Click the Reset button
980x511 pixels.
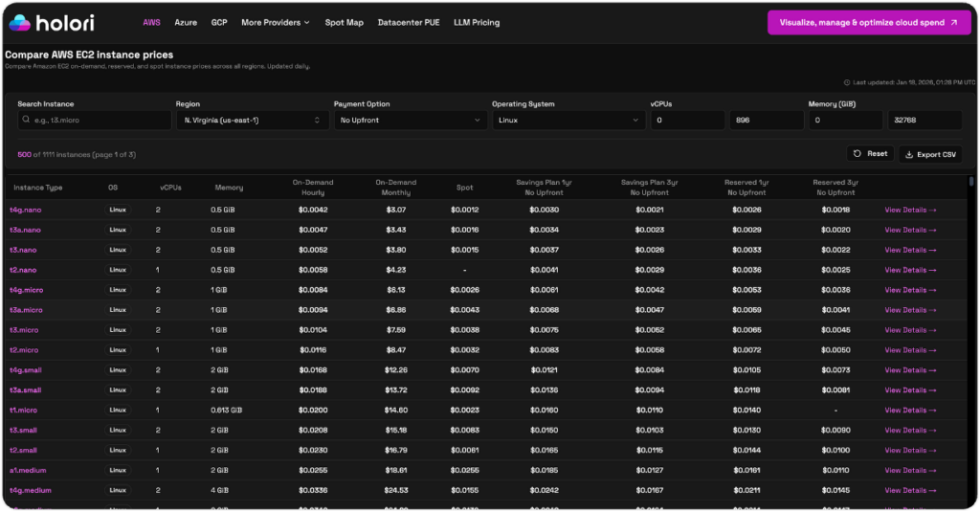point(870,154)
